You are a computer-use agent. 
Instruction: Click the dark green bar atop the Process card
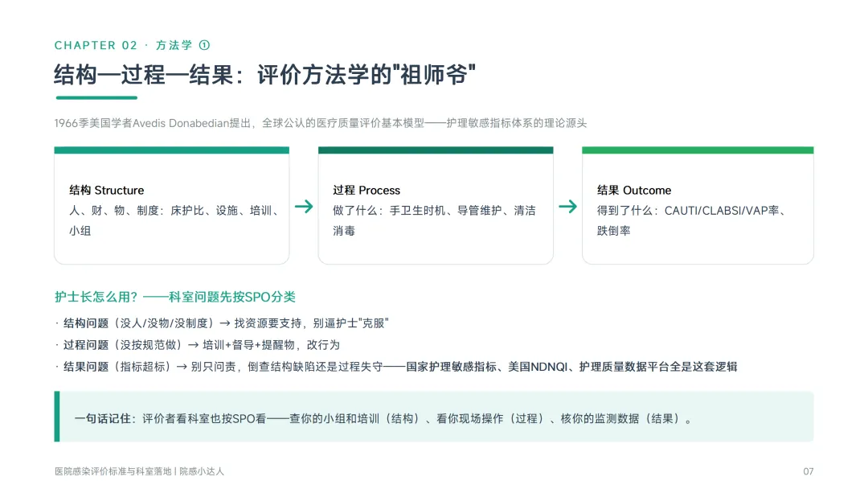point(436,150)
